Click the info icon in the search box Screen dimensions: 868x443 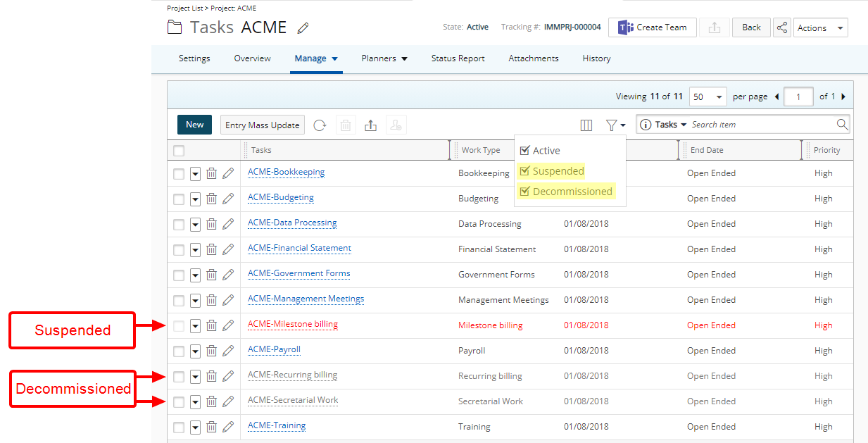[x=646, y=125]
